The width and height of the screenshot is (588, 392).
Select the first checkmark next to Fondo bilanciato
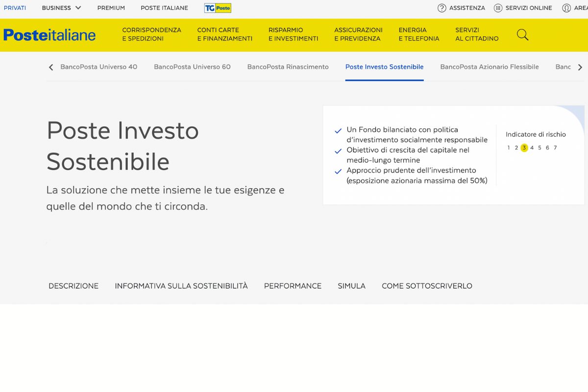pos(338,130)
